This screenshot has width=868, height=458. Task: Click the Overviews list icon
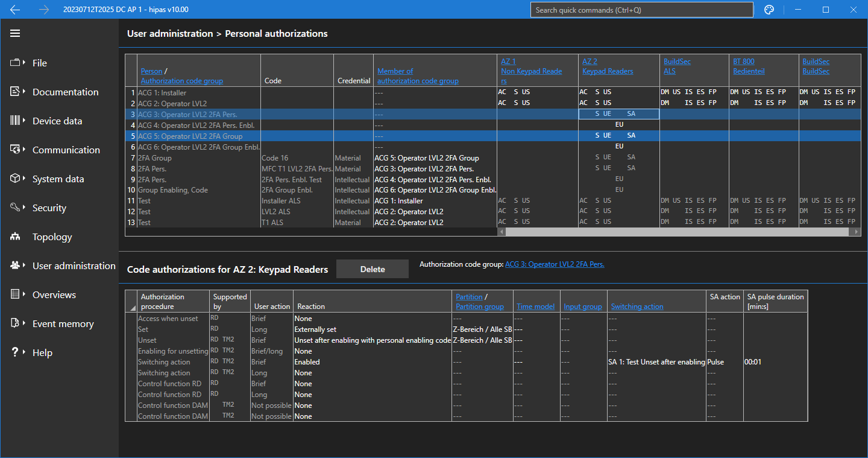click(15, 294)
